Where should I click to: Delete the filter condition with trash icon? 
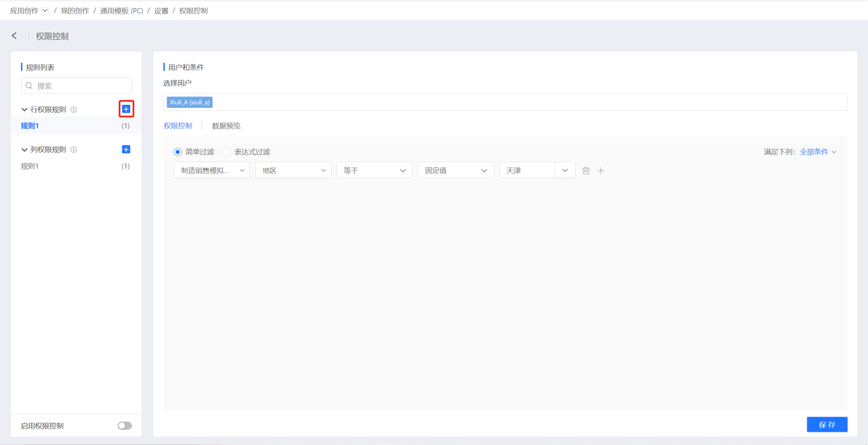[x=586, y=171]
